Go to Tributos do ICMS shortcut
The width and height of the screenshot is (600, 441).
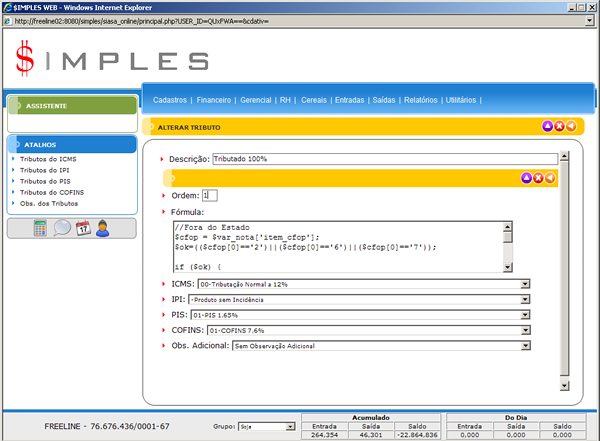pyautogui.click(x=48, y=160)
